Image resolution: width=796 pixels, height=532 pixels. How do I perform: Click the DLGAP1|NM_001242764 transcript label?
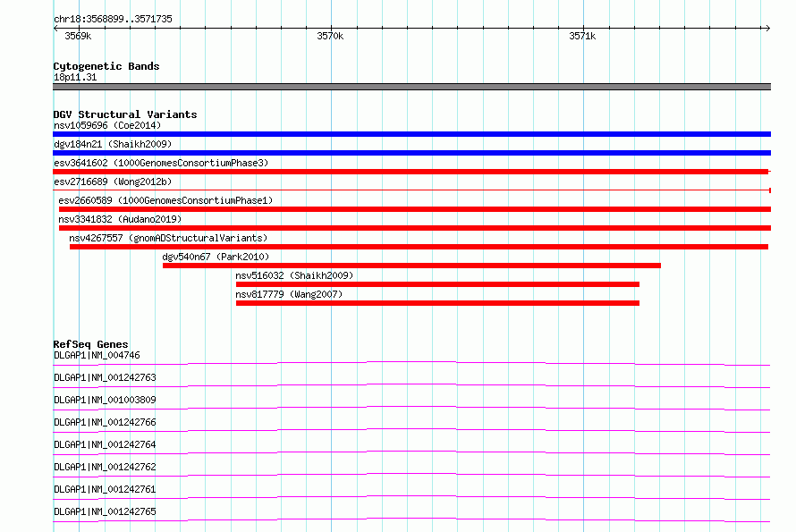coord(105,444)
